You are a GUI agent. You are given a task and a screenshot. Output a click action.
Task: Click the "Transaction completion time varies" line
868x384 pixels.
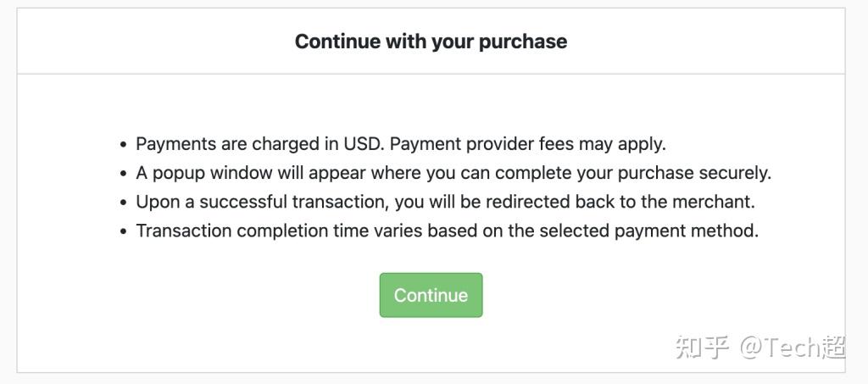pyautogui.click(x=447, y=231)
